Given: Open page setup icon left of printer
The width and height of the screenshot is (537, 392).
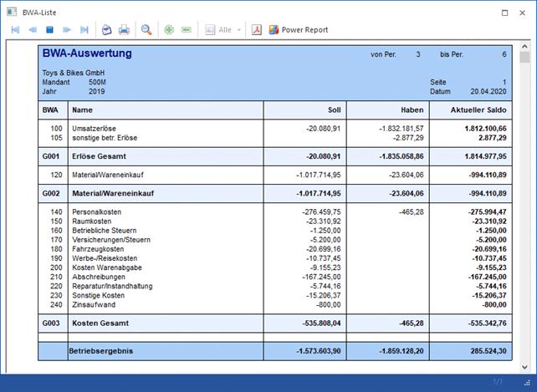Looking at the screenshot, I should point(107,30).
